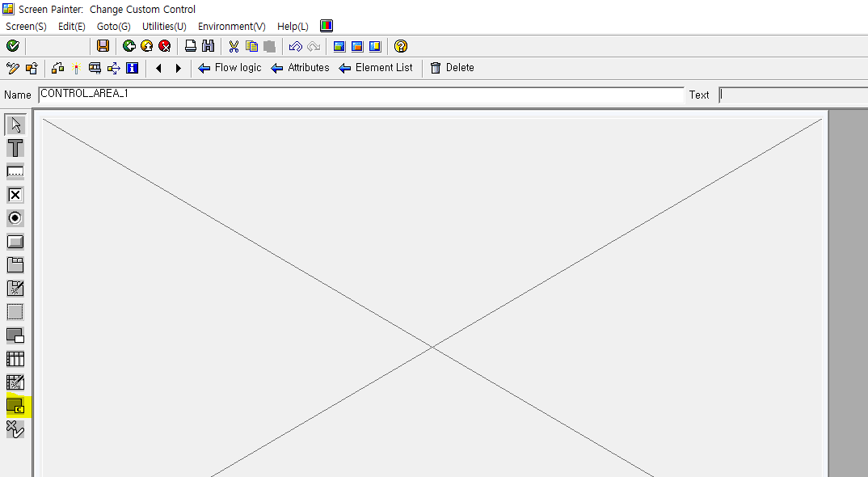Print using the printer icon
This screenshot has width=868, height=477.
tap(191, 46)
